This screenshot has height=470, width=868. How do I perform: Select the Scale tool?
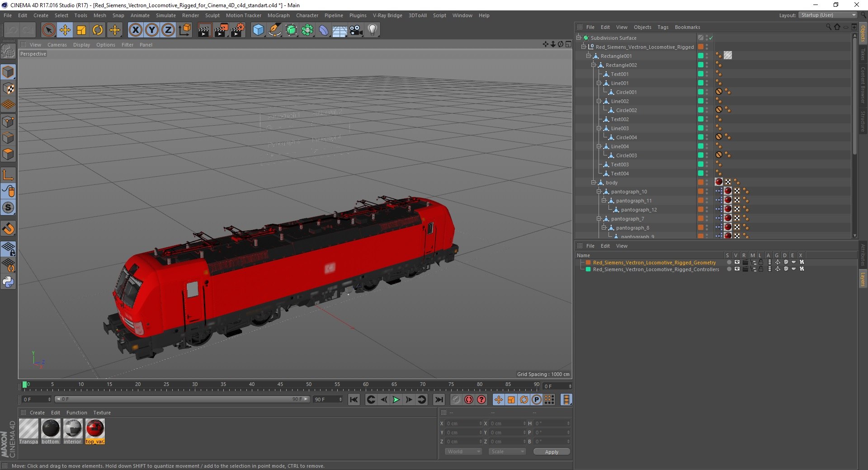coord(81,30)
